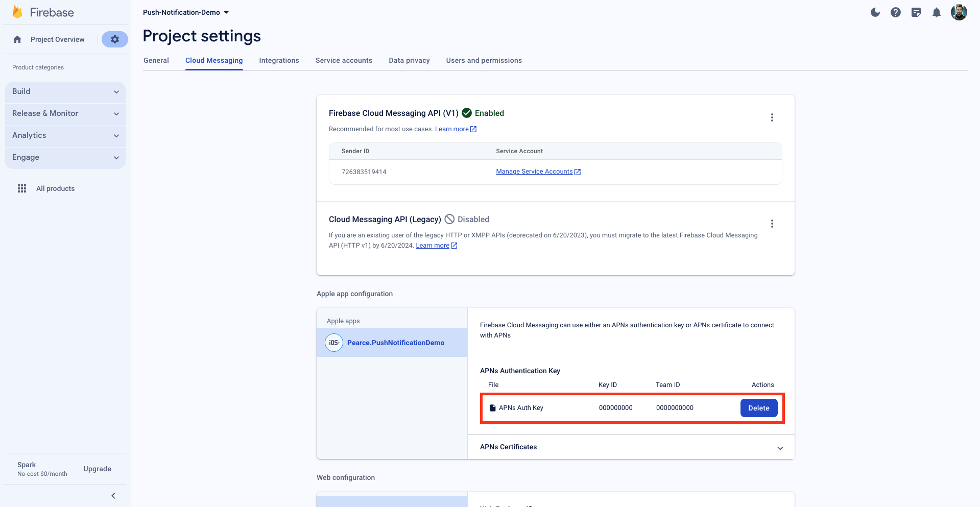Open the All products grid icon
Image resolution: width=980 pixels, height=507 pixels.
pos(22,188)
